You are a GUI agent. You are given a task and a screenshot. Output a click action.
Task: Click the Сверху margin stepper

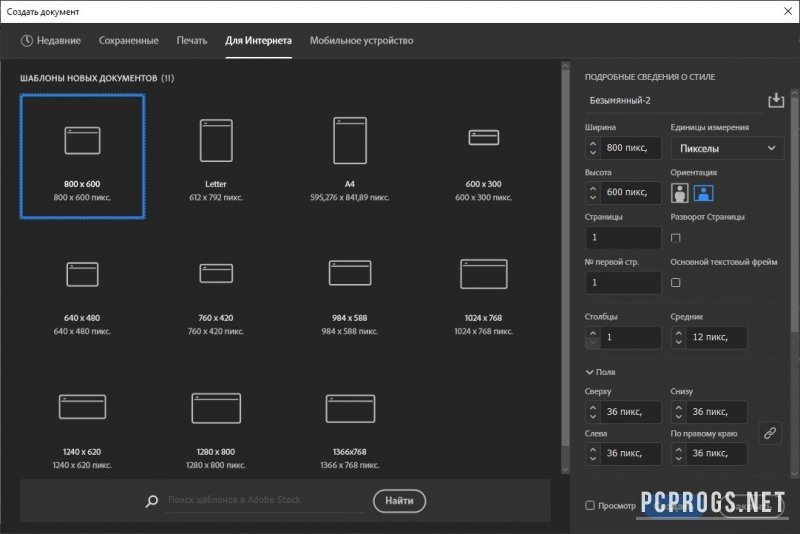[x=592, y=412]
